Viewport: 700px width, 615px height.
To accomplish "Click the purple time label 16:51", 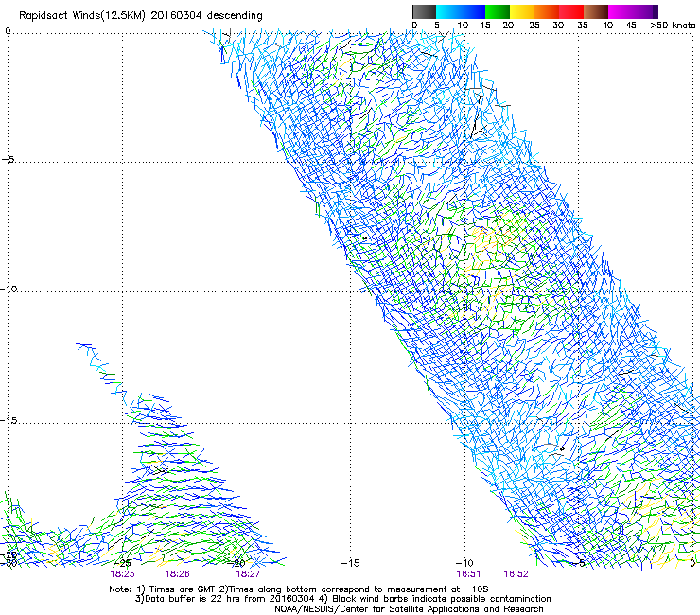I will pyautogui.click(x=468, y=574).
